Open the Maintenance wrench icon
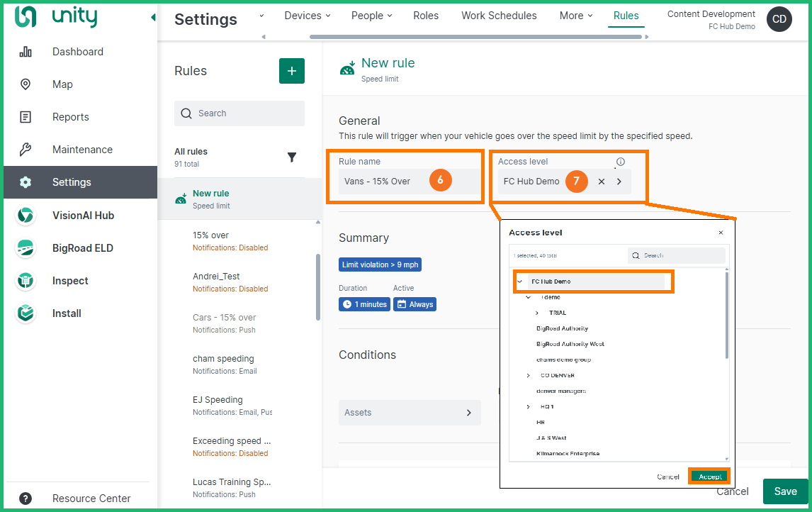The image size is (812, 512). [26, 150]
